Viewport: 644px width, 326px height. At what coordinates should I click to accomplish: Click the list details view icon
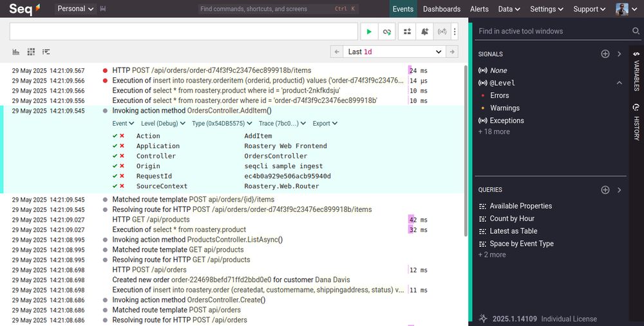pyautogui.click(x=46, y=52)
